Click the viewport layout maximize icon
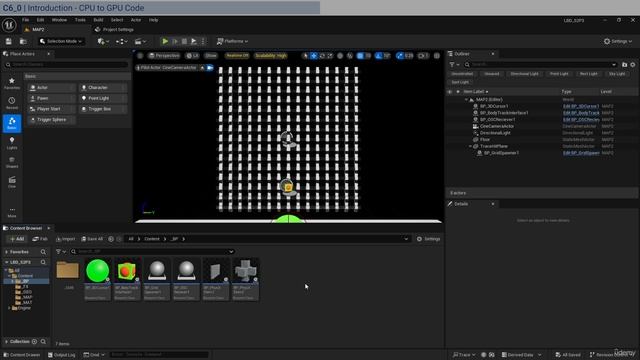 pyautogui.click(x=437, y=56)
